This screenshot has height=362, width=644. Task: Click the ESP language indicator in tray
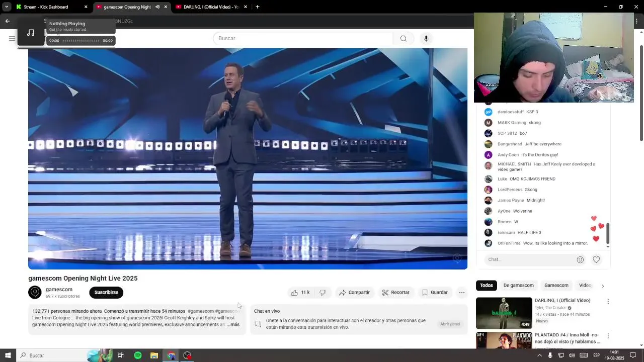tap(596, 355)
